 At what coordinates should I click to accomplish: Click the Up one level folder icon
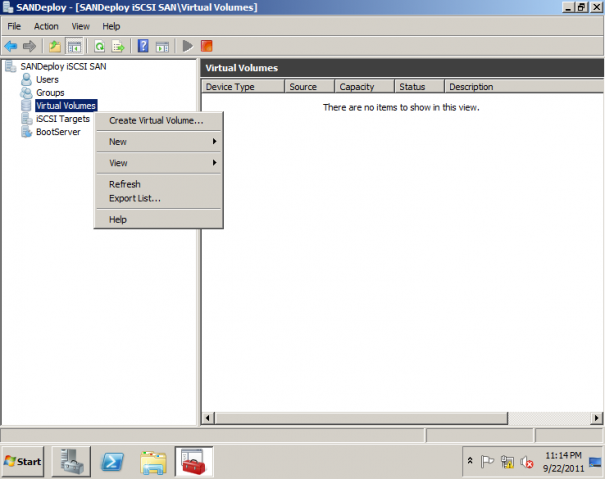click(55, 46)
